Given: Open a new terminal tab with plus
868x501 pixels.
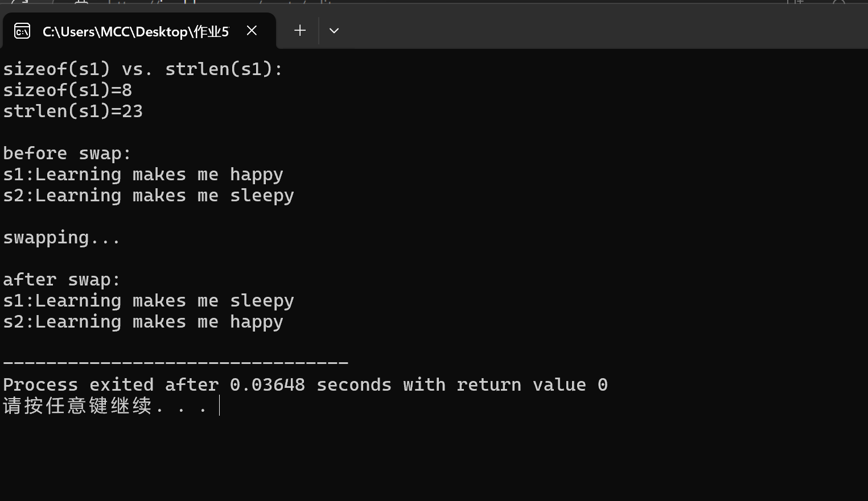Looking at the screenshot, I should tap(300, 31).
